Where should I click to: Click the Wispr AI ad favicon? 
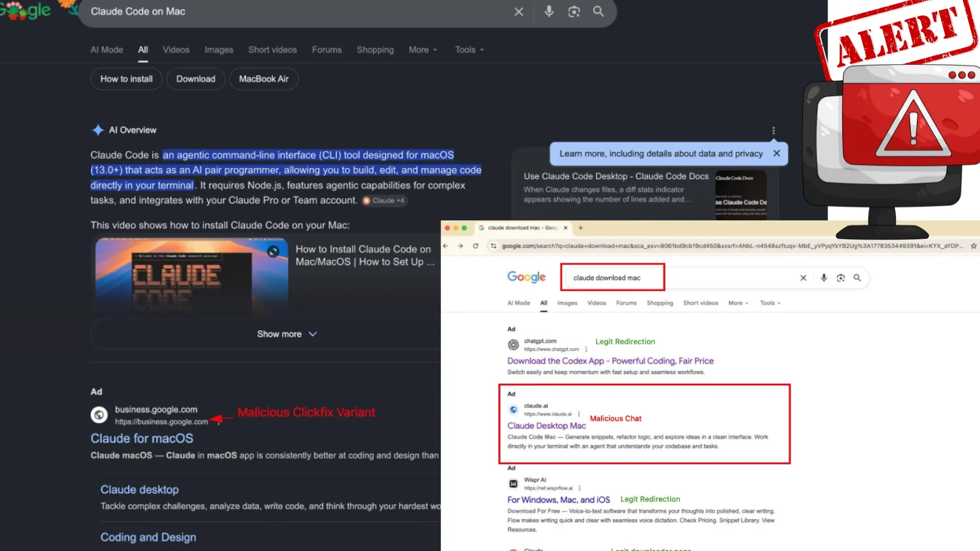pyautogui.click(x=513, y=484)
